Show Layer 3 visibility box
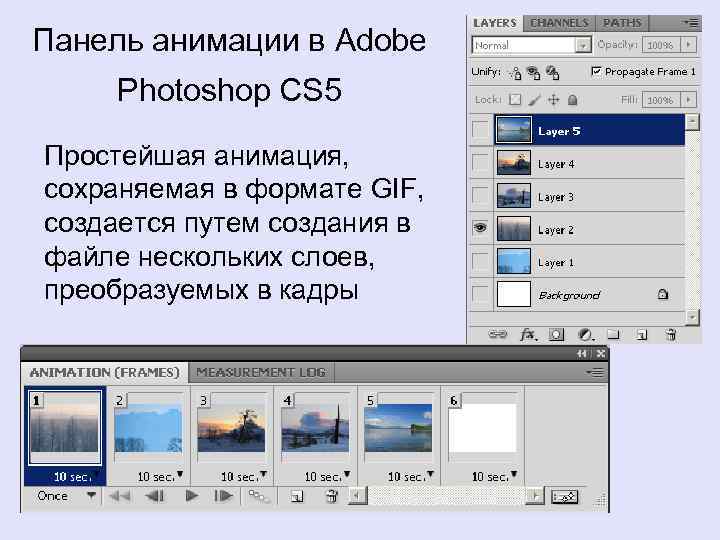 [480, 196]
